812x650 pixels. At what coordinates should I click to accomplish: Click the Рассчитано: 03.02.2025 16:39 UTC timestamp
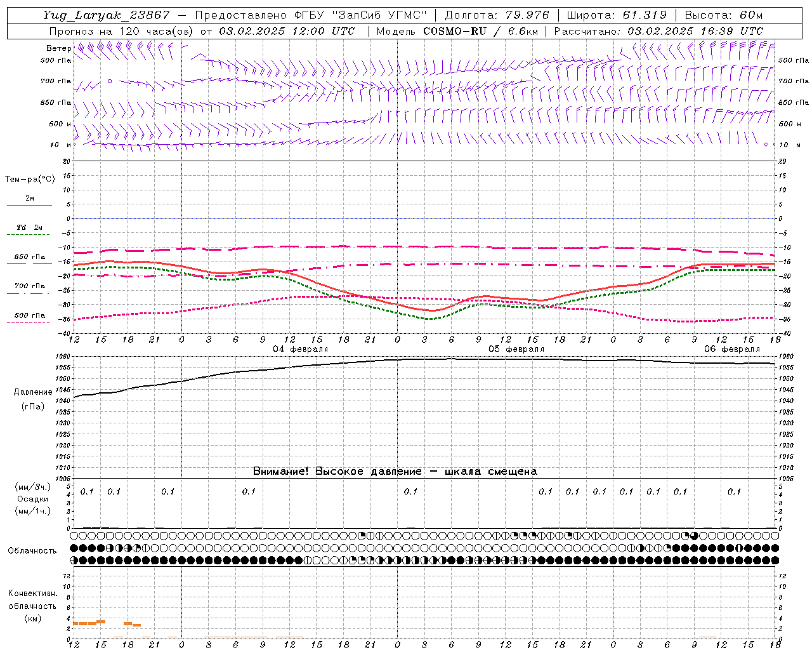tap(658, 31)
